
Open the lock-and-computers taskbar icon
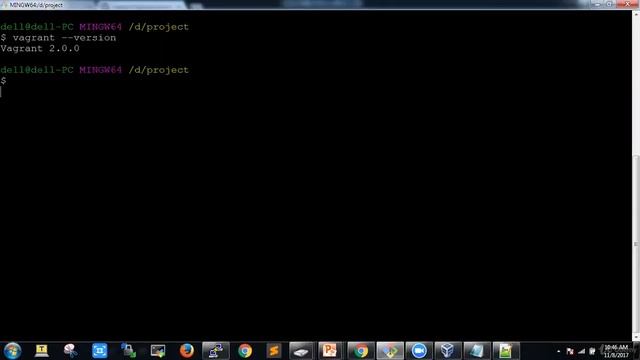click(x=129, y=351)
